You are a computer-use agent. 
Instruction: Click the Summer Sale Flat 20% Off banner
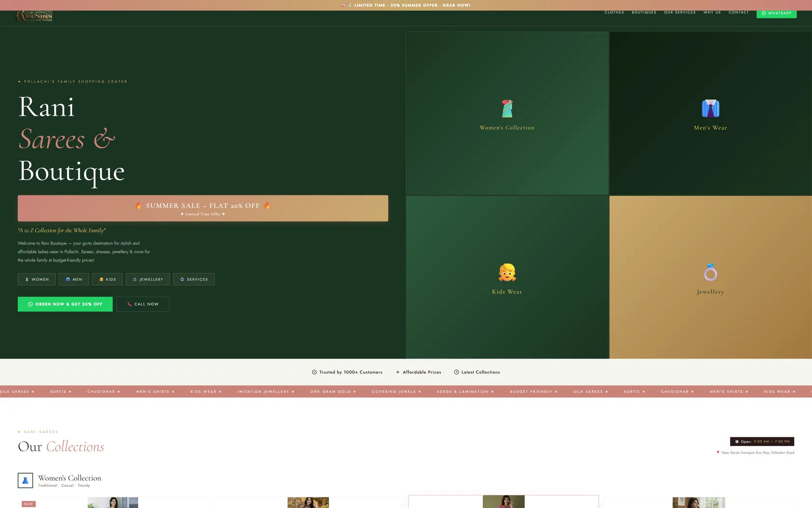tap(203, 208)
